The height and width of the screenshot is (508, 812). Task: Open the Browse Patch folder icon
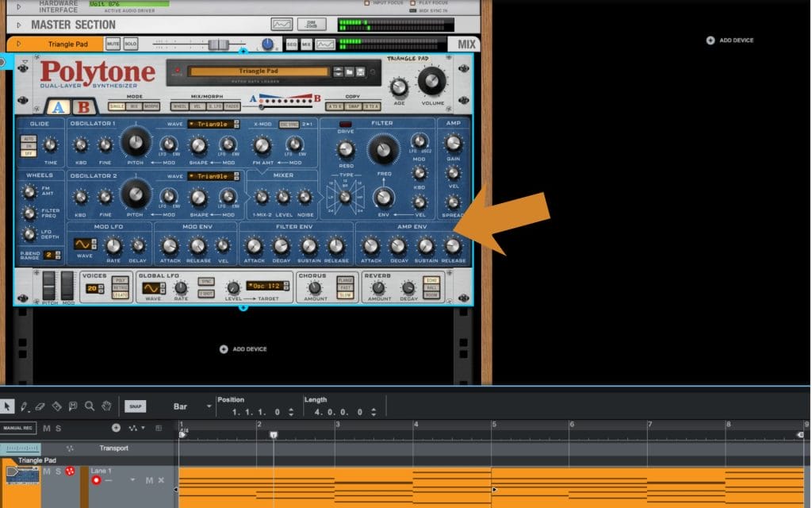click(x=350, y=71)
